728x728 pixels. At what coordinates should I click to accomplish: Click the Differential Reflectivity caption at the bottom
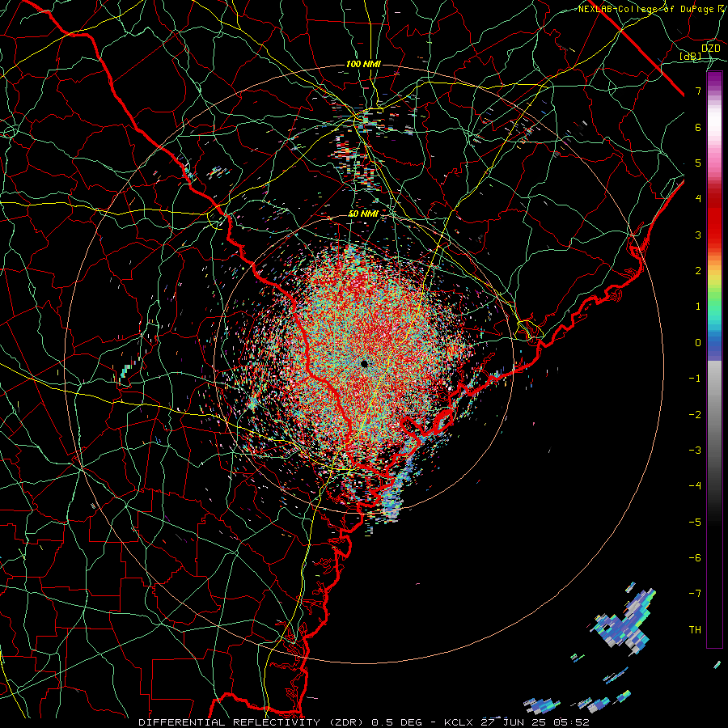pyautogui.click(x=364, y=722)
